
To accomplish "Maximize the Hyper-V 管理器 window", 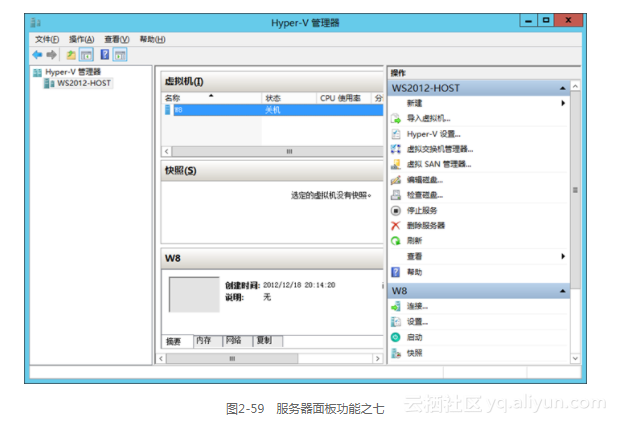I will click(x=546, y=20).
